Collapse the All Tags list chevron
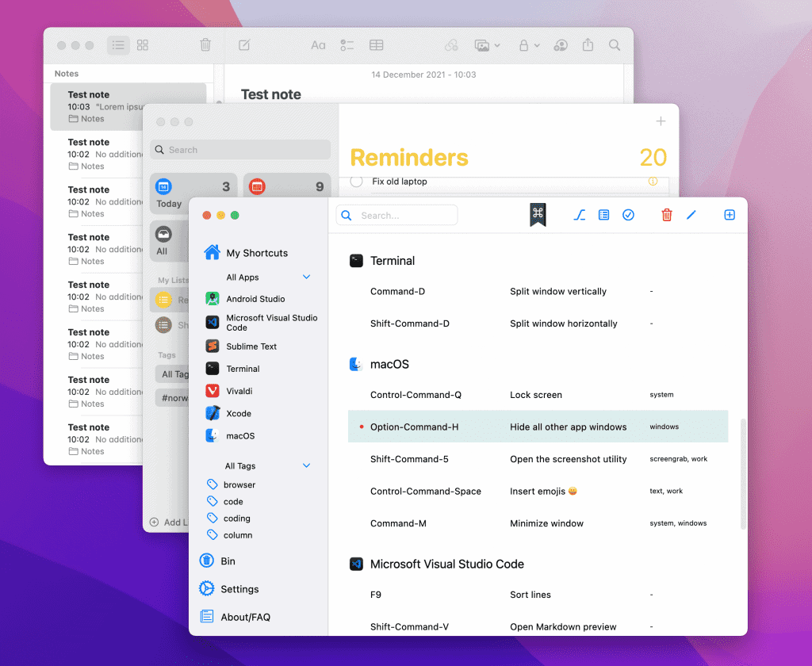This screenshot has height=666, width=812. pyautogui.click(x=307, y=466)
